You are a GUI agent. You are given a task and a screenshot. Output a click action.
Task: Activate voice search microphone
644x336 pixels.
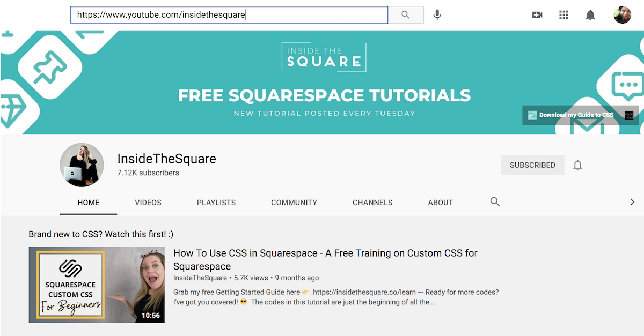coord(437,15)
